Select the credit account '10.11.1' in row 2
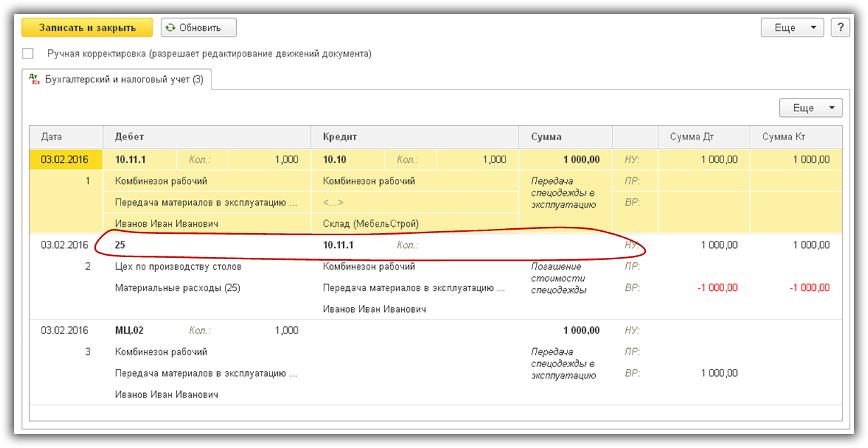The width and height of the screenshot is (868, 448). click(x=338, y=245)
